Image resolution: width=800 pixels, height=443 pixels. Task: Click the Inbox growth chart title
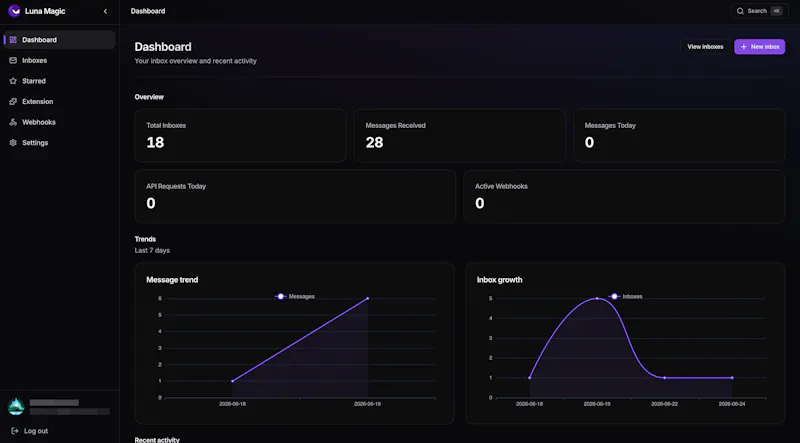click(x=499, y=280)
